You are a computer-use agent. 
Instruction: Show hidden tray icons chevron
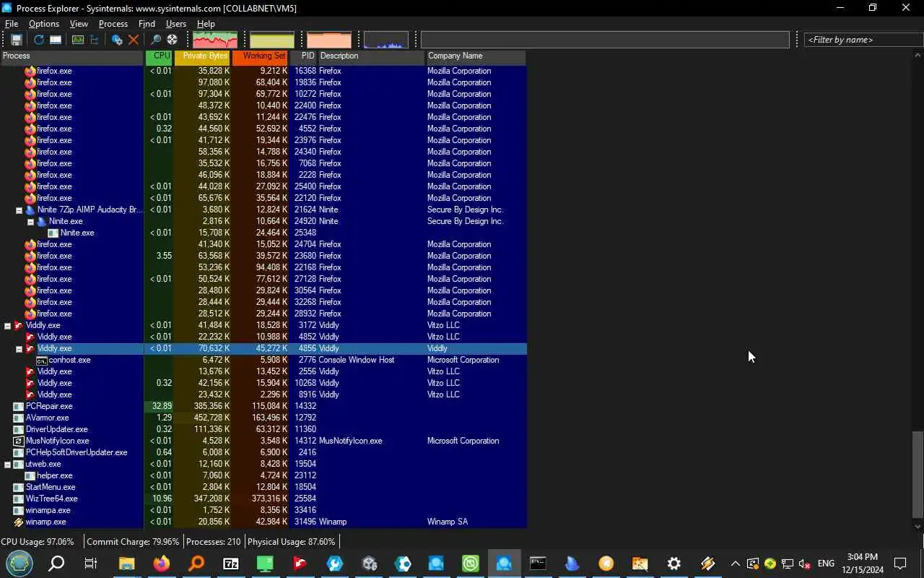click(735, 564)
